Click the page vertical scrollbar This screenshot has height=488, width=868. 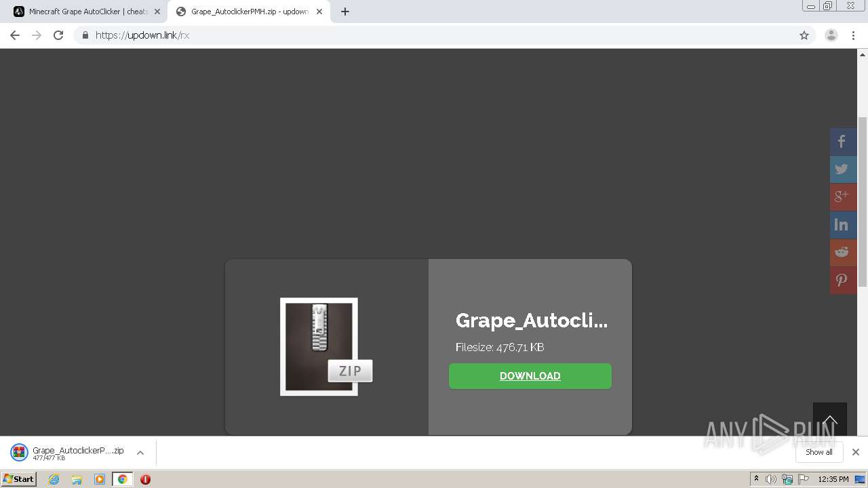tap(863, 202)
